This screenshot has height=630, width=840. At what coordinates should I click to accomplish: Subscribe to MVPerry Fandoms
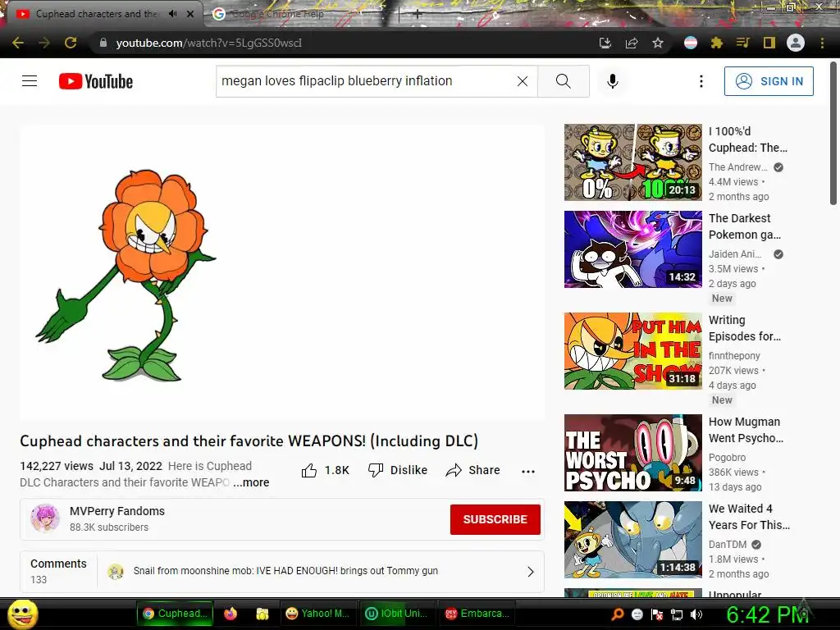(495, 519)
